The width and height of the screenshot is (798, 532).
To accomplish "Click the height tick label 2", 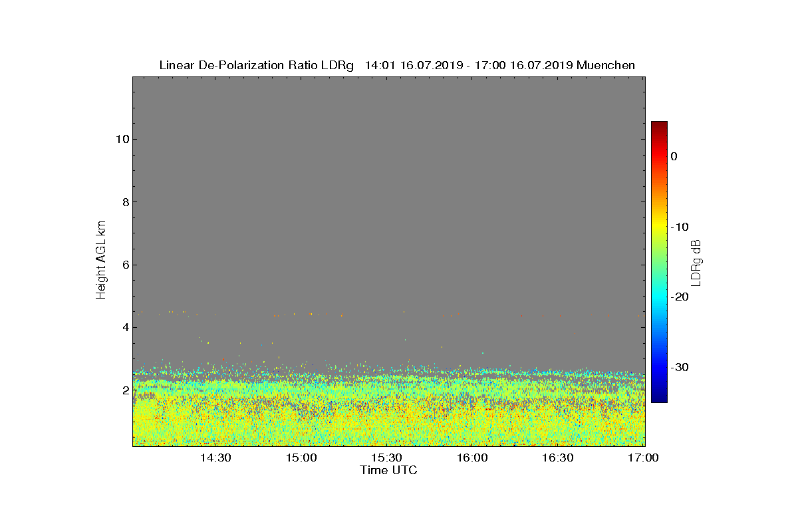I will point(125,390).
